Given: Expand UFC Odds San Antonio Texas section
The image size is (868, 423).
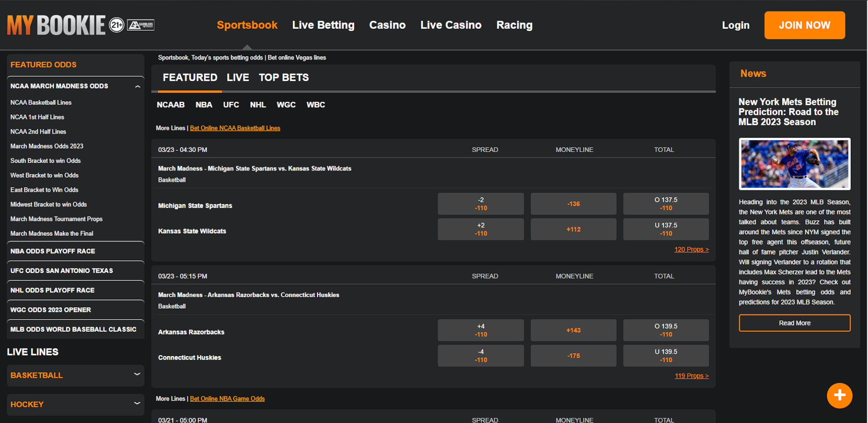Looking at the screenshot, I should (75, 271).
